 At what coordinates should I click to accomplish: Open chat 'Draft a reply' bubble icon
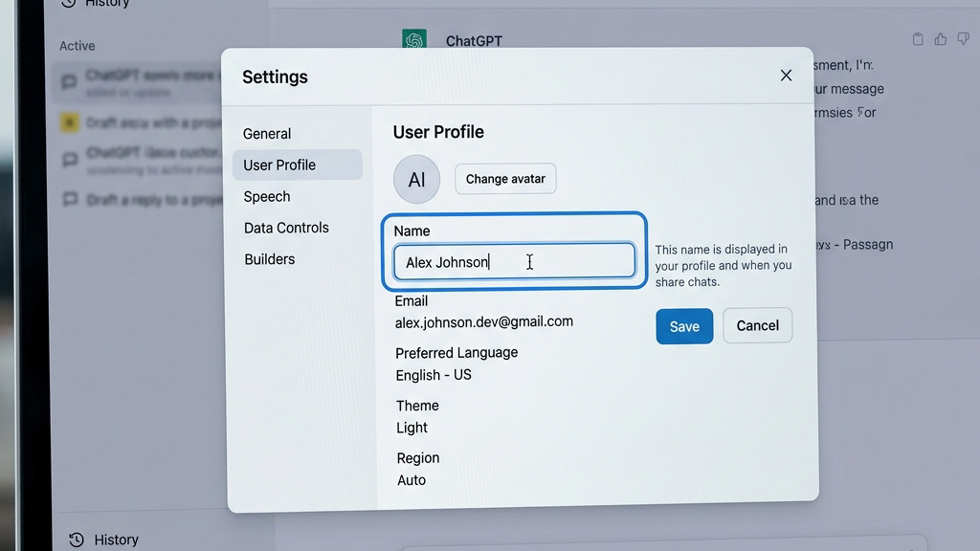click(70, 199)
